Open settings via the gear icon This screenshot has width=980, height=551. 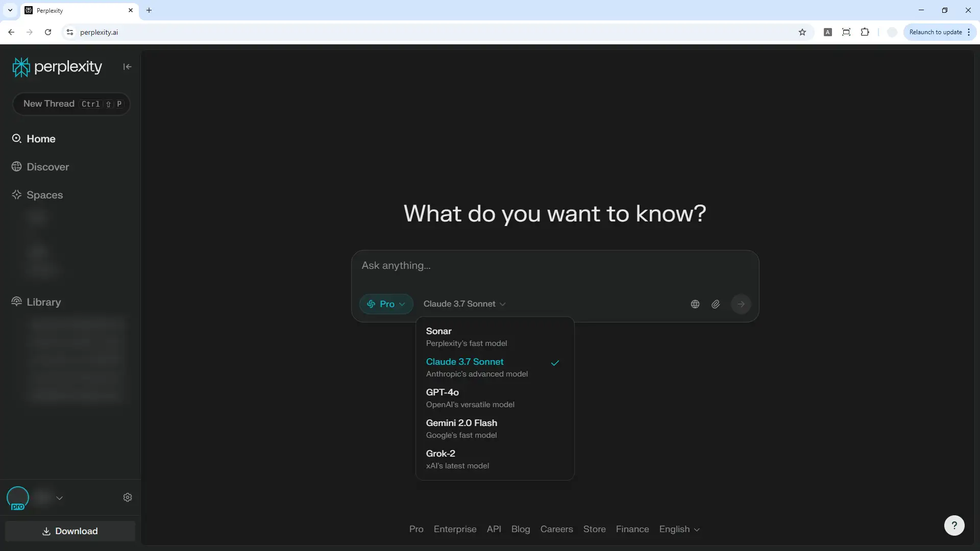point(128,497)
